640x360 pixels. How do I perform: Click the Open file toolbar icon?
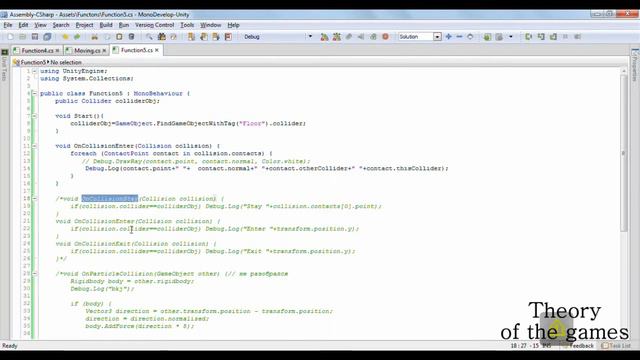point(22,37)
